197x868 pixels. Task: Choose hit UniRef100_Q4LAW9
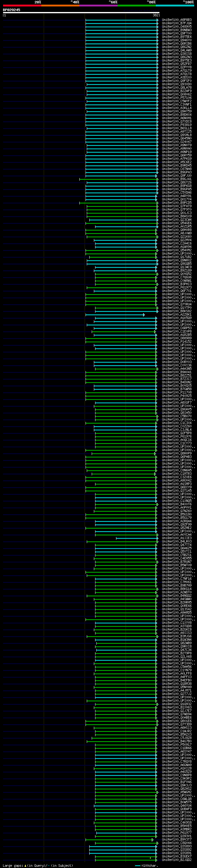pos(177,50)
